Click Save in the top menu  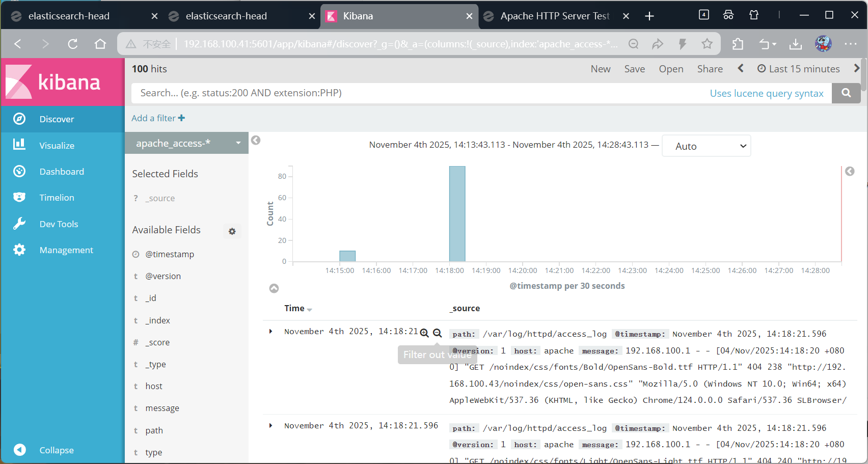click(635, 69)
